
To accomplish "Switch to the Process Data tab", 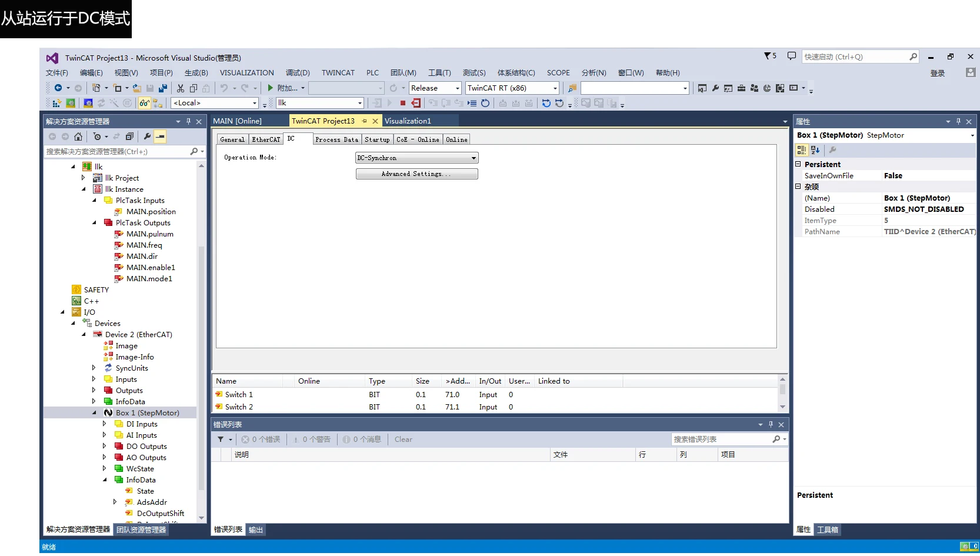I will (x=336, y=139).
